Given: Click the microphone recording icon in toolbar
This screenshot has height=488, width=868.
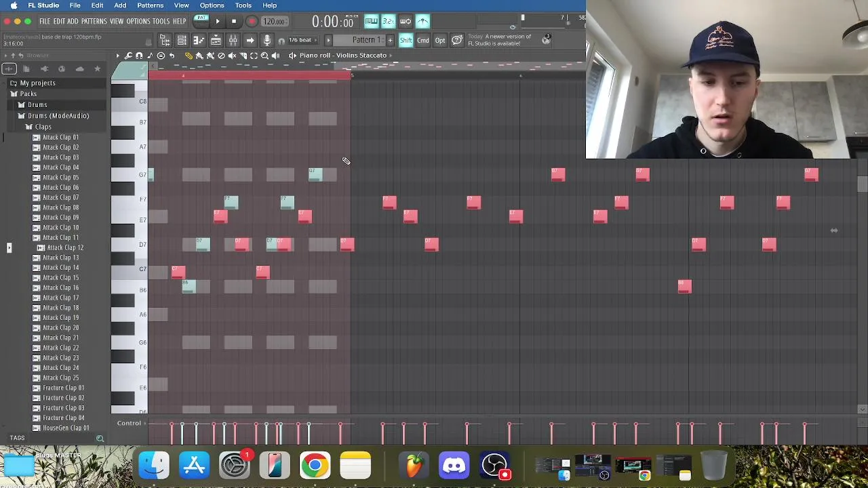Looking at the screenshot, I should tap(267, 40).
